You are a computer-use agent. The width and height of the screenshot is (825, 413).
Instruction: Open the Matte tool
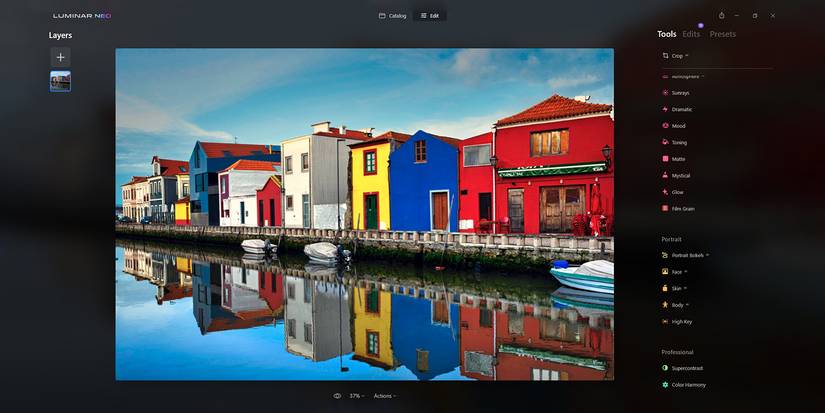[674, 159]
